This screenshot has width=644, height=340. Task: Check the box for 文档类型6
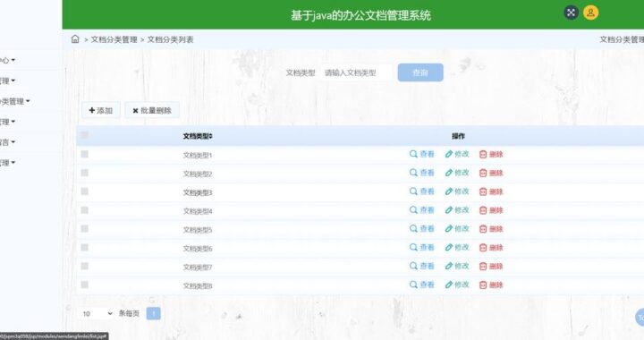pyautogui.click(x=85, y=247)
